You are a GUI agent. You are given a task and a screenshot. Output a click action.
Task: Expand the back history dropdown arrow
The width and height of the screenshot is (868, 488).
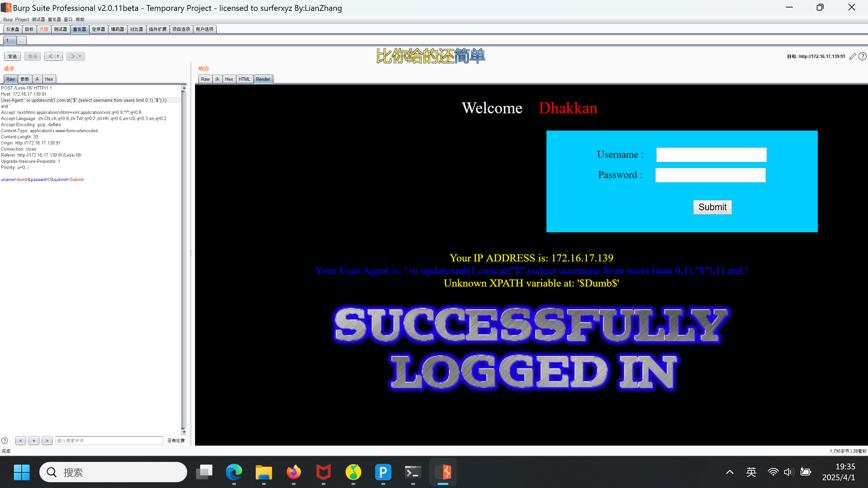[x=58, y=56]
